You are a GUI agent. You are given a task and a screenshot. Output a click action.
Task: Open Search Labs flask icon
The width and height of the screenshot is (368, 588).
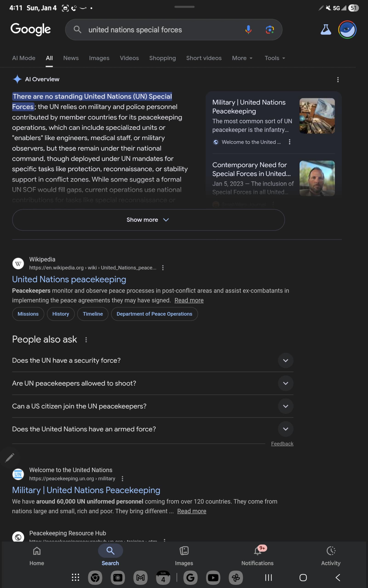tap(326, 30)
